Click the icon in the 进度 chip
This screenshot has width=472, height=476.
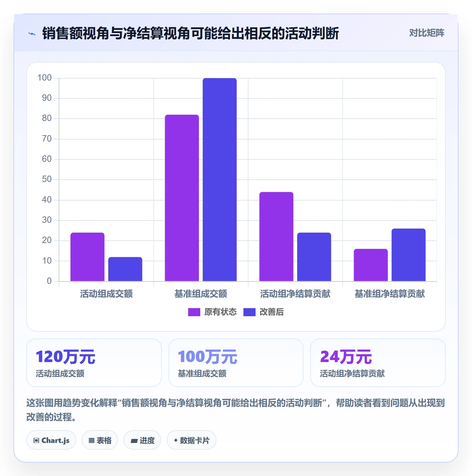(134, 441)
